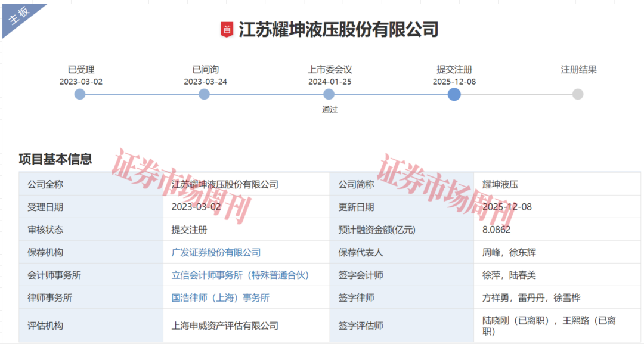This screenshot has width=644, height=344.
Task: Click the 上市委会议 timeline node dot
Action: [329, 94]
